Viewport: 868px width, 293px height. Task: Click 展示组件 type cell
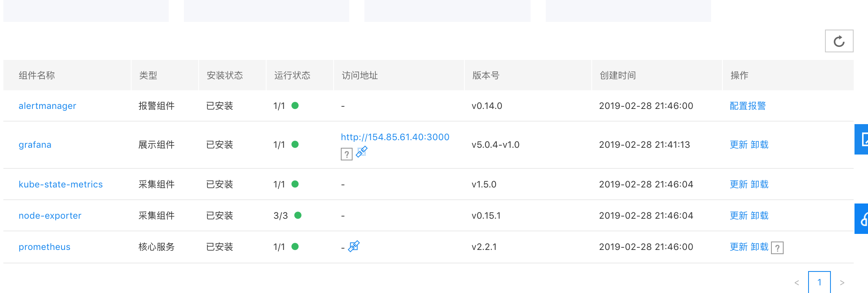[156, 145]
